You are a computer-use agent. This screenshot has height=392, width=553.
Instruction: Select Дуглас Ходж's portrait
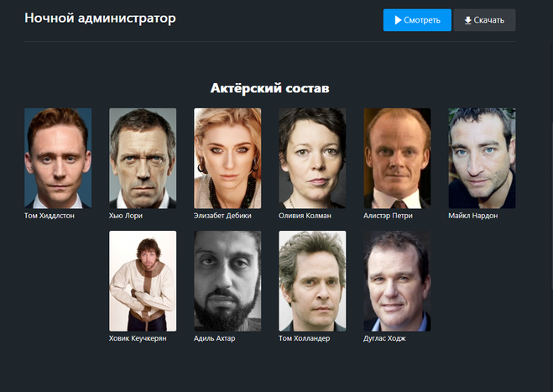point(397,281)
